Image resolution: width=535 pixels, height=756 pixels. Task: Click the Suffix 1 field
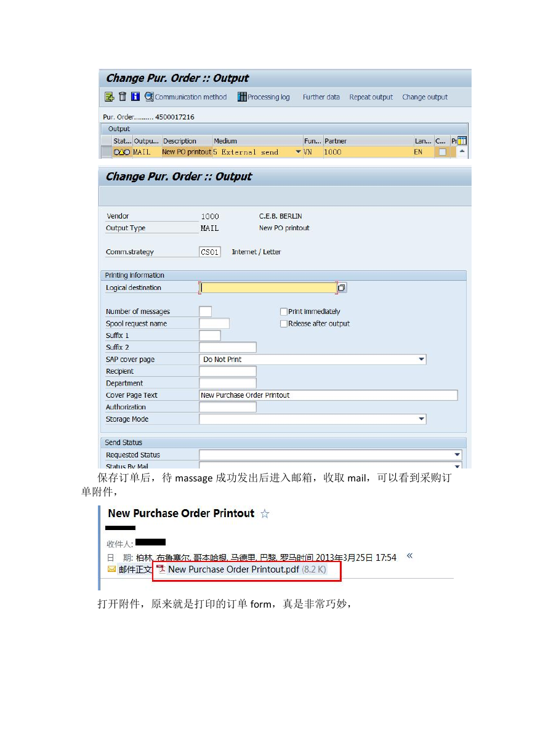(209, 336)
